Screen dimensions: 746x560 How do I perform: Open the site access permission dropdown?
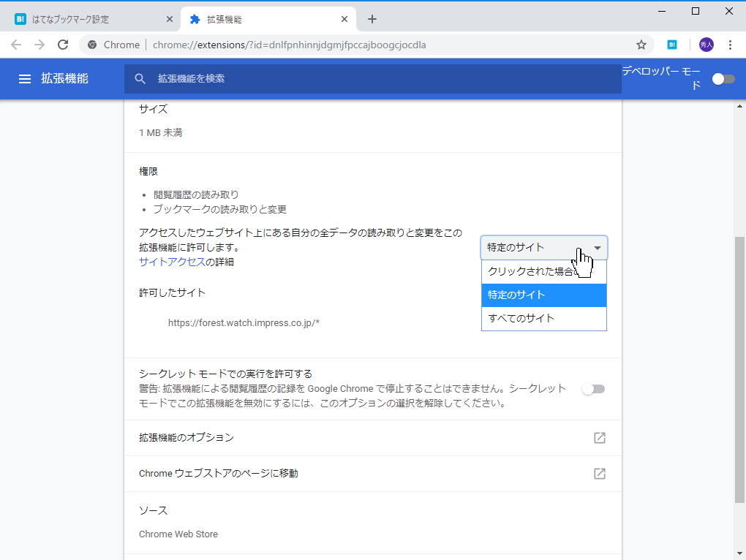pyautogui.click(x=543, y=247)
